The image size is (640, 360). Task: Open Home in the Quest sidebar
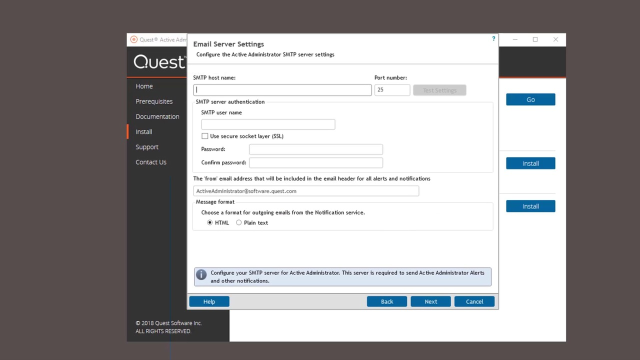click(x=144, y=86)
